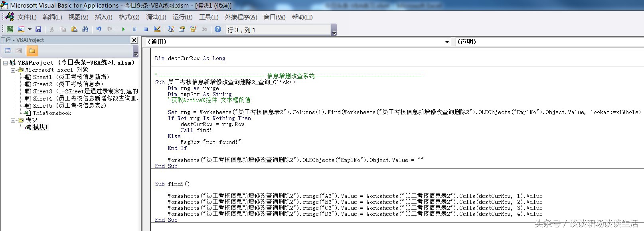Click the Break pause icon
The height and width of the screenshot is (231, 644).
134,29
